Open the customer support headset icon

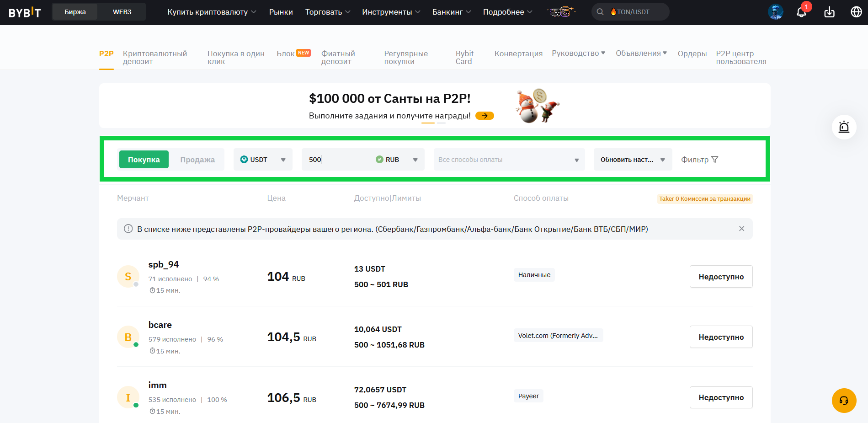point(844,401)
